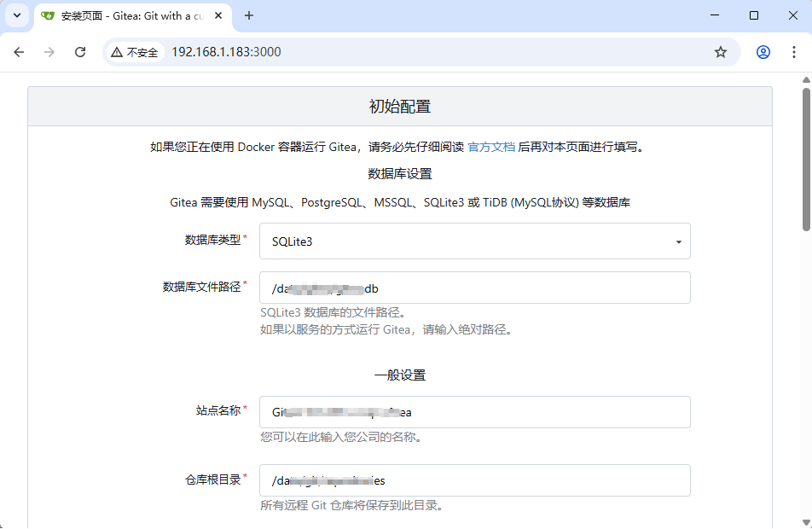The height and width of the screenshot is (529, 812).
Task: Maximize the browser window
Action: [x=754, y=15]
